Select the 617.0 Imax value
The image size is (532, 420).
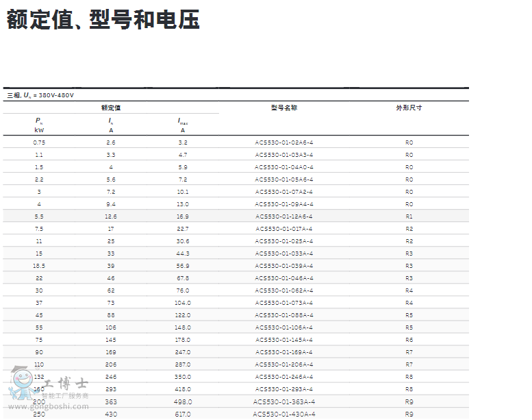pyautogui.click(x=183, y=414)
